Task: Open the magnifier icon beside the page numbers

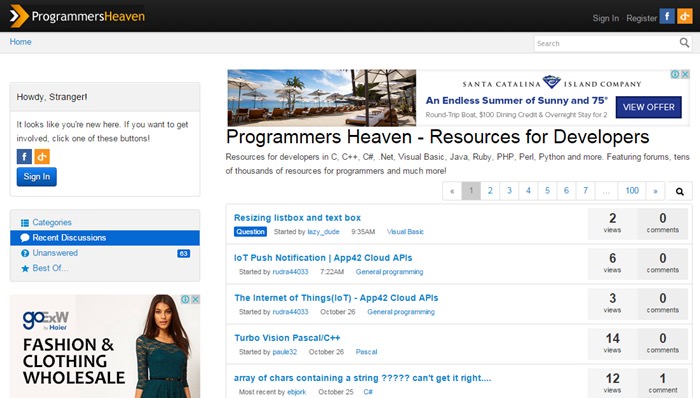Action: point(679,191)
